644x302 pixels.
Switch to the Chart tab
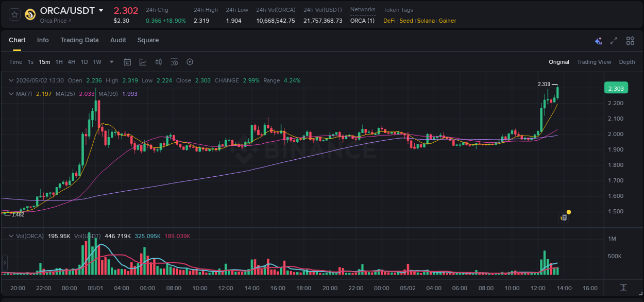tap(17, 40)
